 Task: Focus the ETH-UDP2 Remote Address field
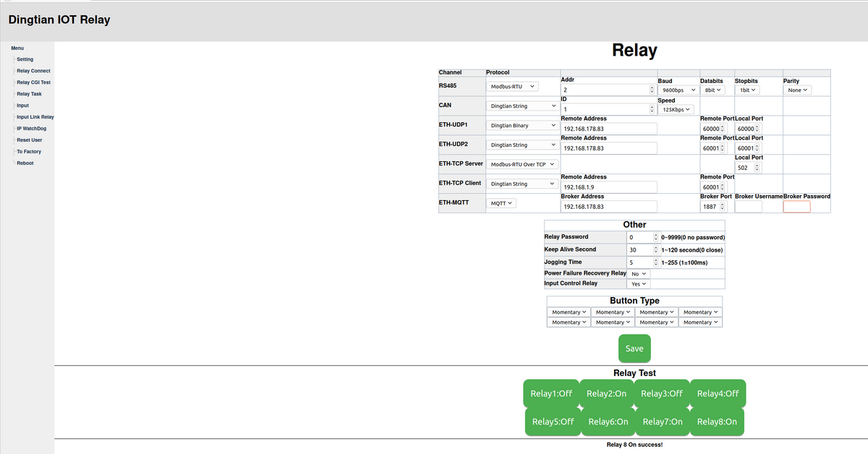click(x=609, y=148)
